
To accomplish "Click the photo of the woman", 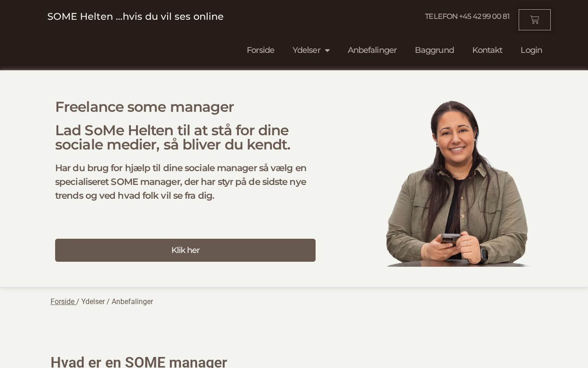I will tap(458, 183).
